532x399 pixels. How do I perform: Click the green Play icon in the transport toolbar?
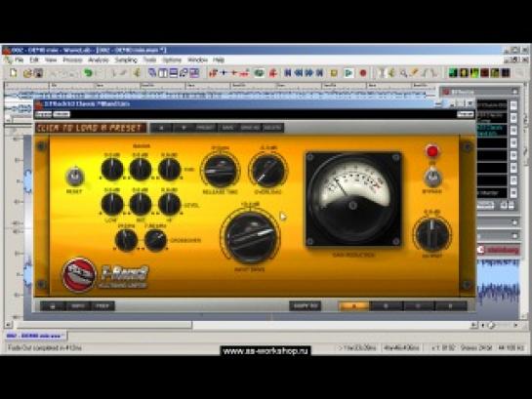pos(348,73)
